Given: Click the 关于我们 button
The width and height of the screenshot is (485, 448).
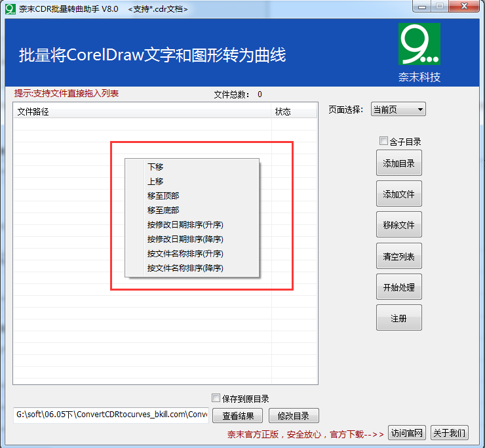Looking at the screenshot, I should point(450,433).
